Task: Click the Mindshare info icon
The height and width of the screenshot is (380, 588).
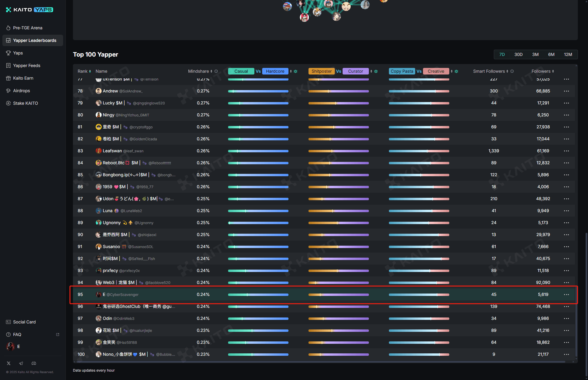Action: (216, 71)
